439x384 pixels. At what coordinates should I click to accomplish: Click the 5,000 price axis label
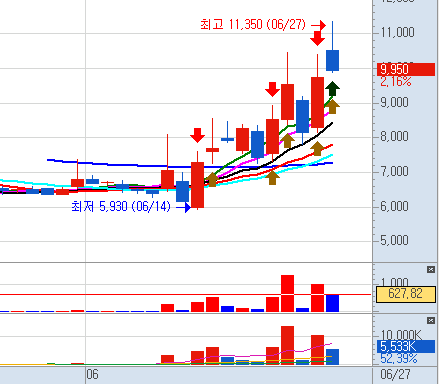click(394, 240)
